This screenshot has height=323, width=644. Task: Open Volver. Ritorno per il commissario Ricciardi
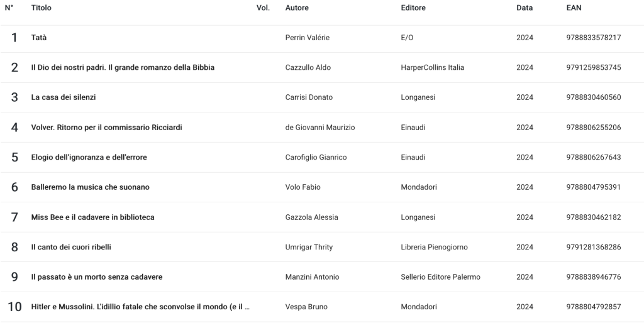coord(106,128)
